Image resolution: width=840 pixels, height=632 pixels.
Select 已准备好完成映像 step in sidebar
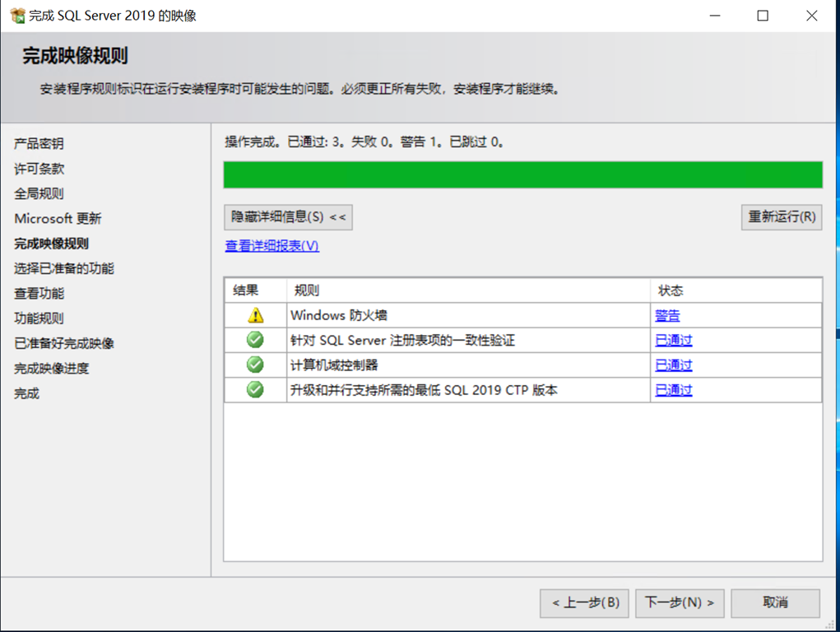click(x=63, y=343)
